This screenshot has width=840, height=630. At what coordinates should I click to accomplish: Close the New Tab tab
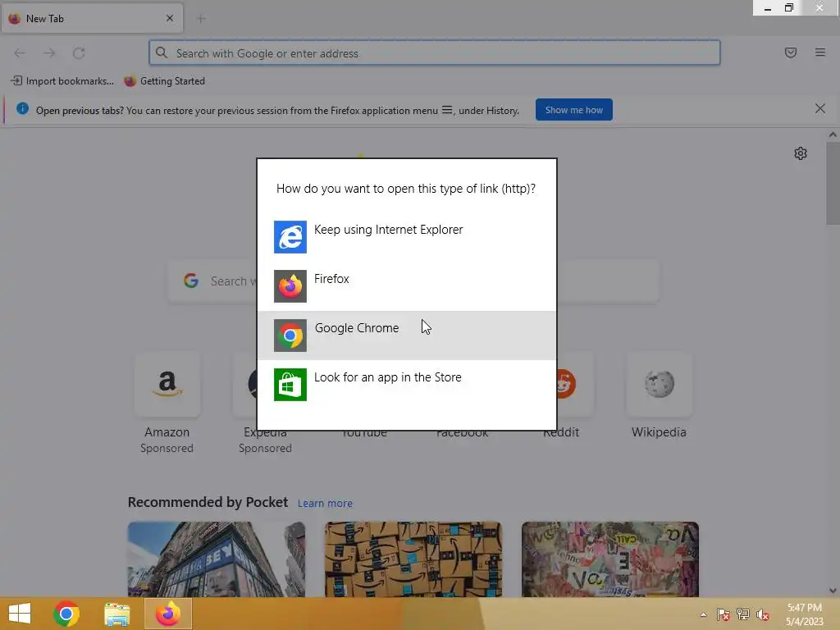tap(170, 18)
